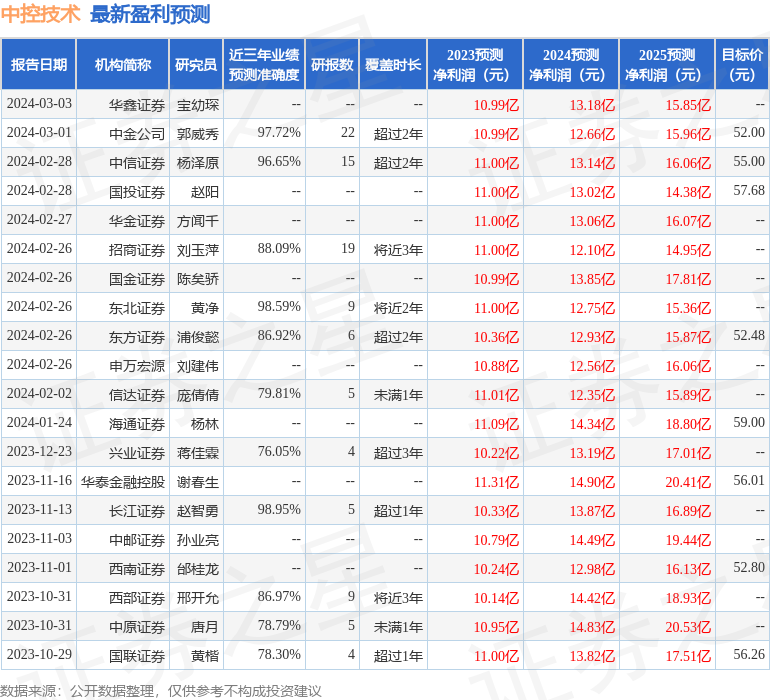
Task: Click target price 57.68
Action: [749, 191]
